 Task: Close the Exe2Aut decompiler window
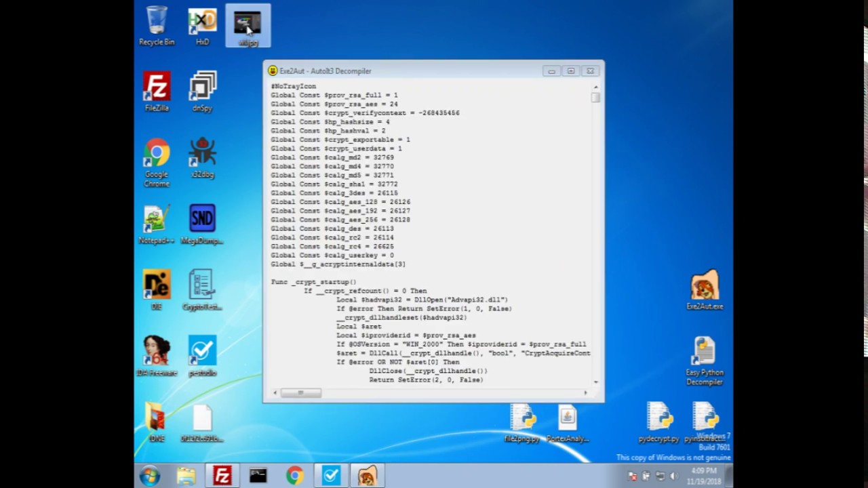[x=590, y=70]
